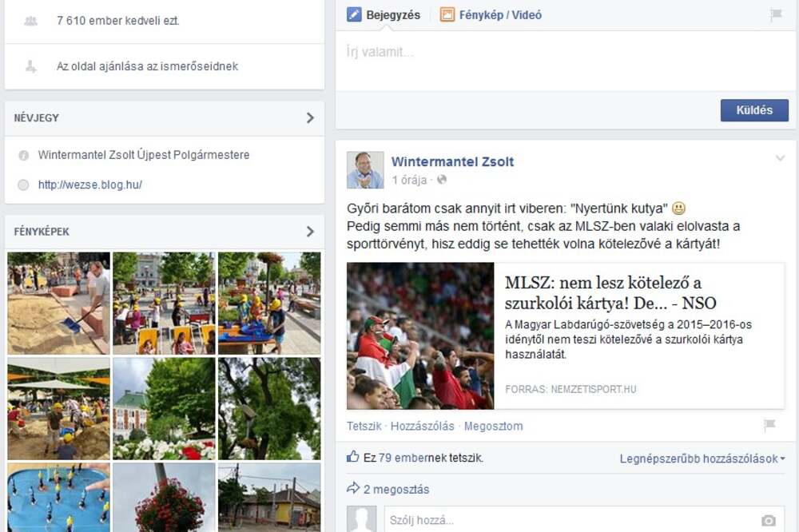
Task: Click the Küldés button
Action: point(754,110)
